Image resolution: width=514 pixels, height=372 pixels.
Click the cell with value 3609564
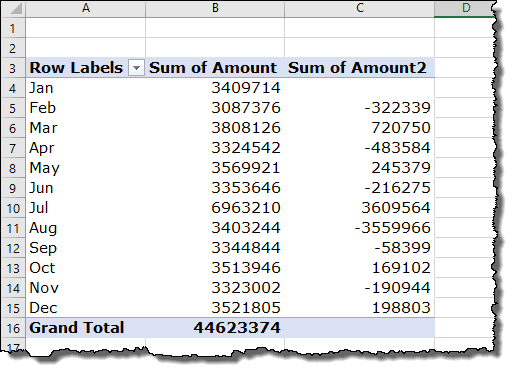point(359,208)
